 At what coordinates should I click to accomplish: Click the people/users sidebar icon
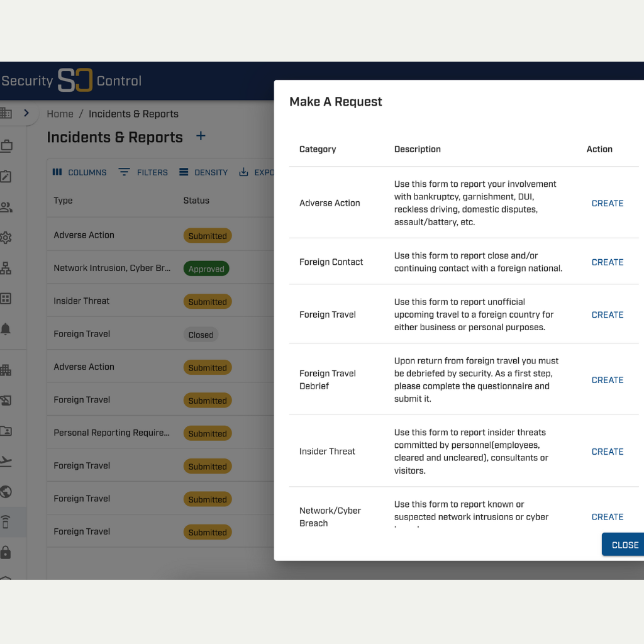(x=6, y=207)
